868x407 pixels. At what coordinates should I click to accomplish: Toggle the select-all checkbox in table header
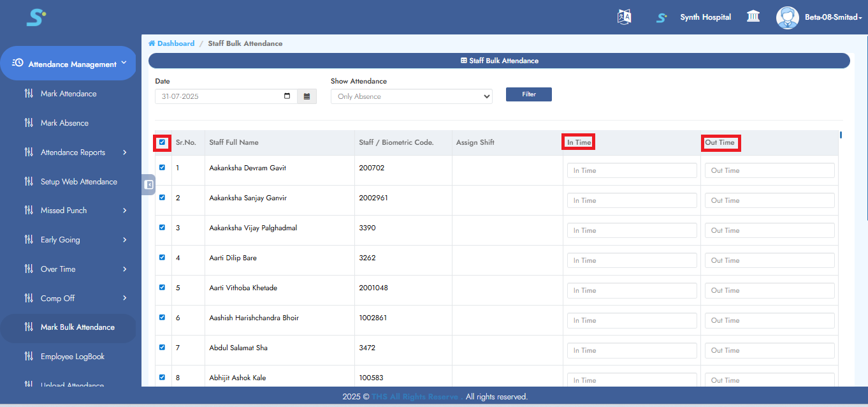point(162,142)
